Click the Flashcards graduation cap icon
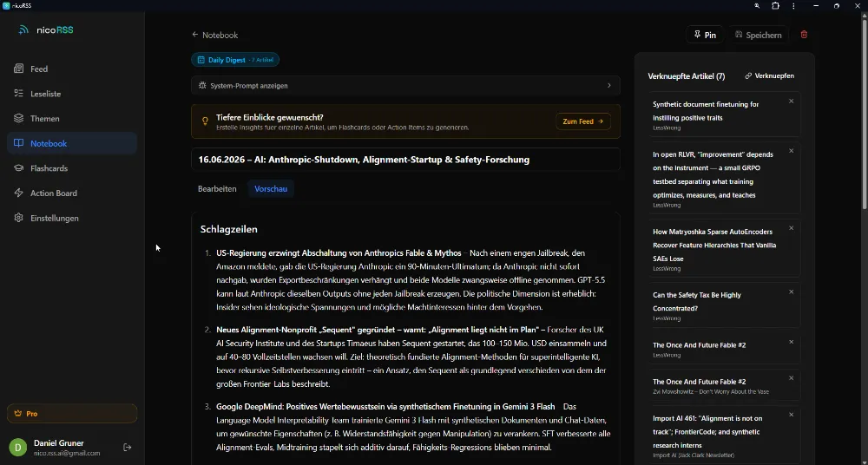The width and height of the screenshot is (868, 465). (19, 168)
